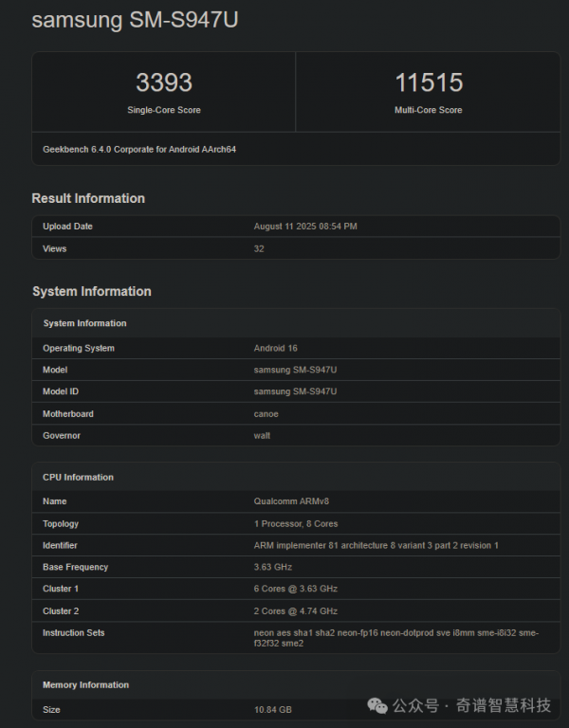Click the Result Information heading

click(88, 198)
